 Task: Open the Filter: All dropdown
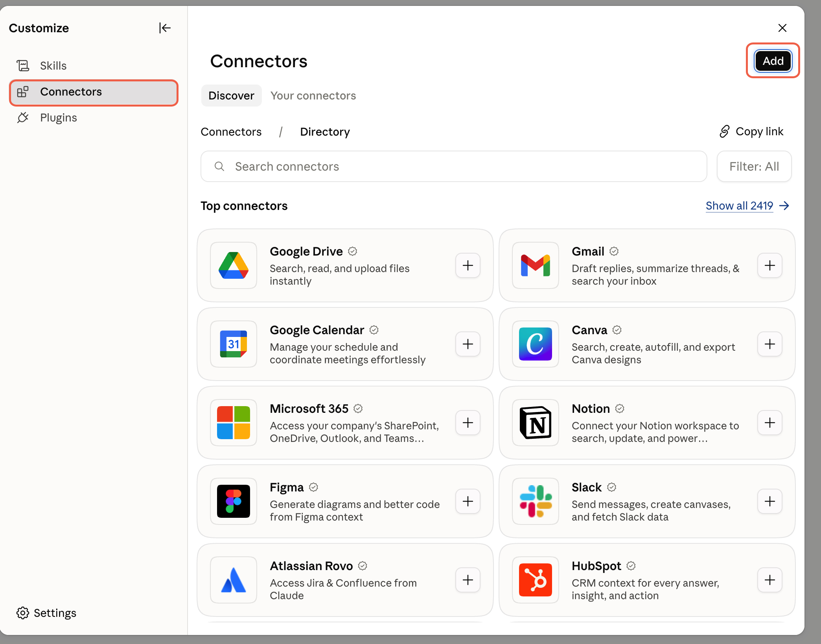coord(754,166)
